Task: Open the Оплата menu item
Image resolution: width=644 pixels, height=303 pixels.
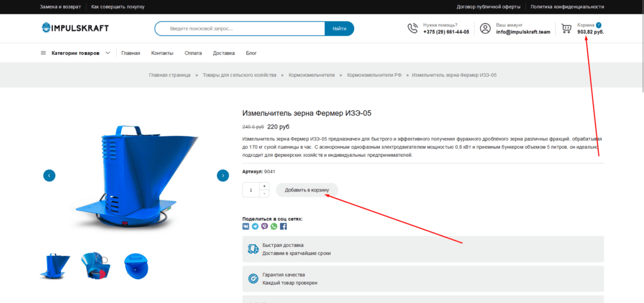Action: pos(193,53)
